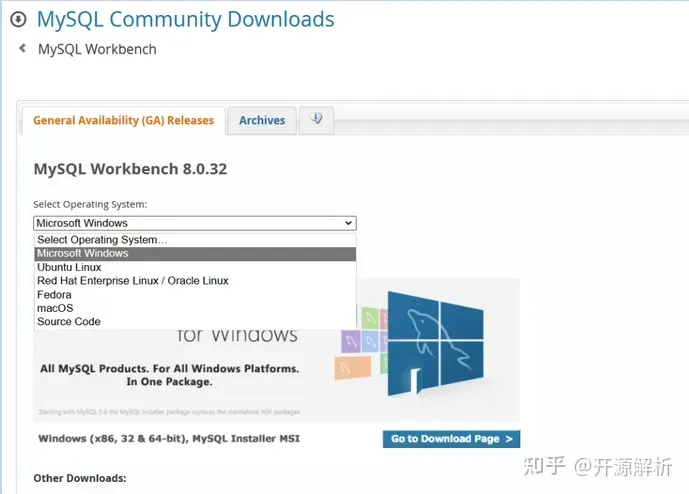Pick Ubuntu Linux from the list
The image size is (689, 494).
pyautogui.click(x=195, y=267)
